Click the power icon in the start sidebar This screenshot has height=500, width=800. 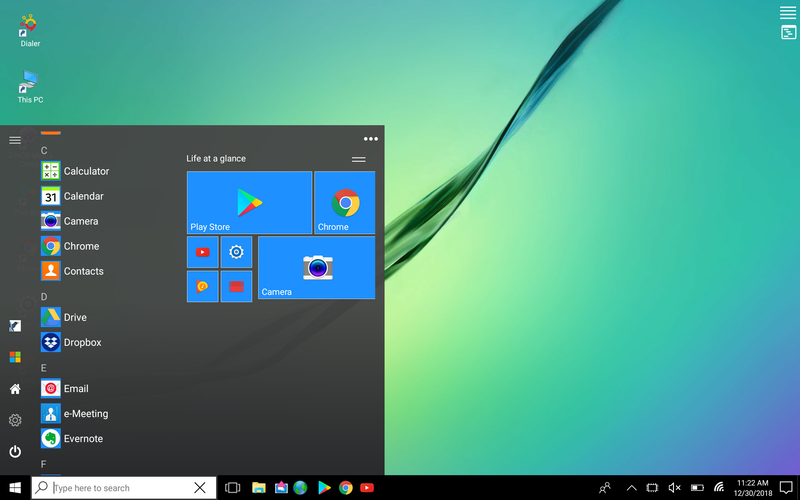15,452
